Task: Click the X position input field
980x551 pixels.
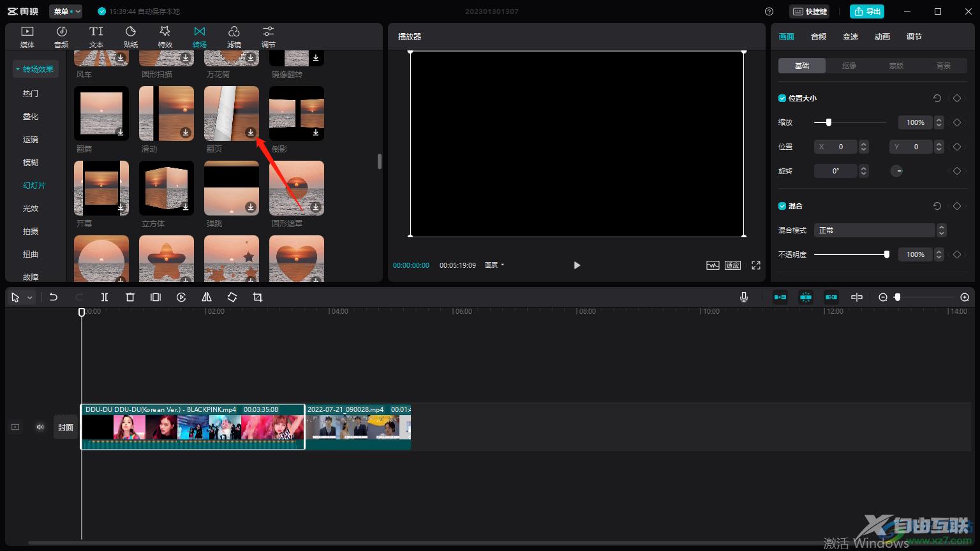Action: [836, 147]
